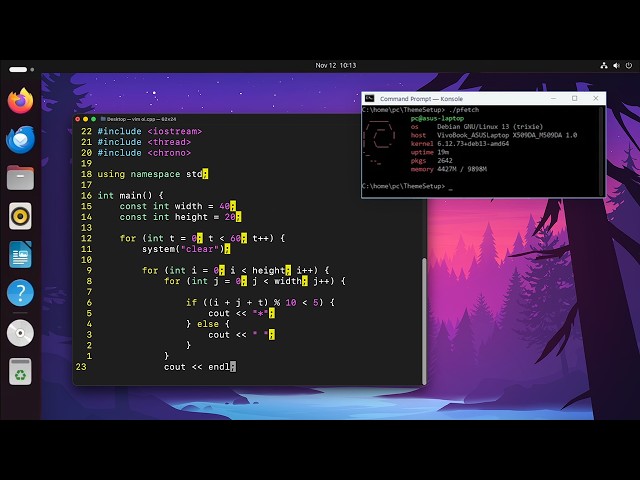Viewport: 640px width, 480px height.
Task: Click '#include <iostream>' in vim
Action: click(x=149, y=131)
